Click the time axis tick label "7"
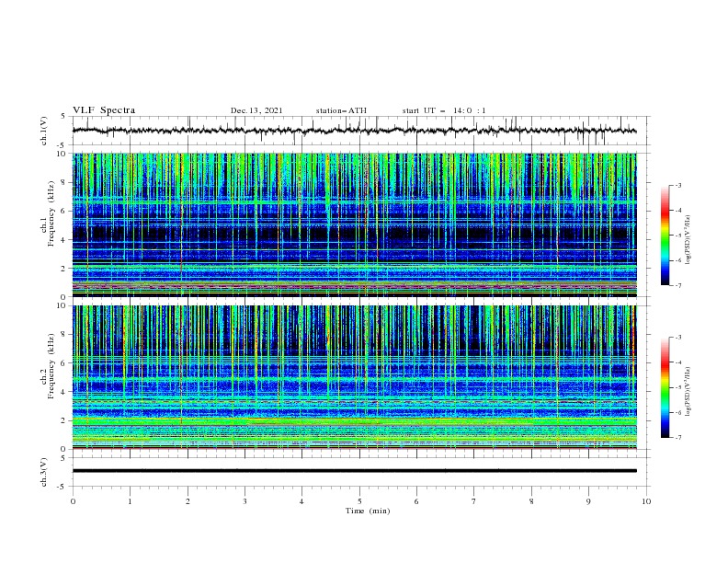The image size is (728, 563). tap(474, 501)
